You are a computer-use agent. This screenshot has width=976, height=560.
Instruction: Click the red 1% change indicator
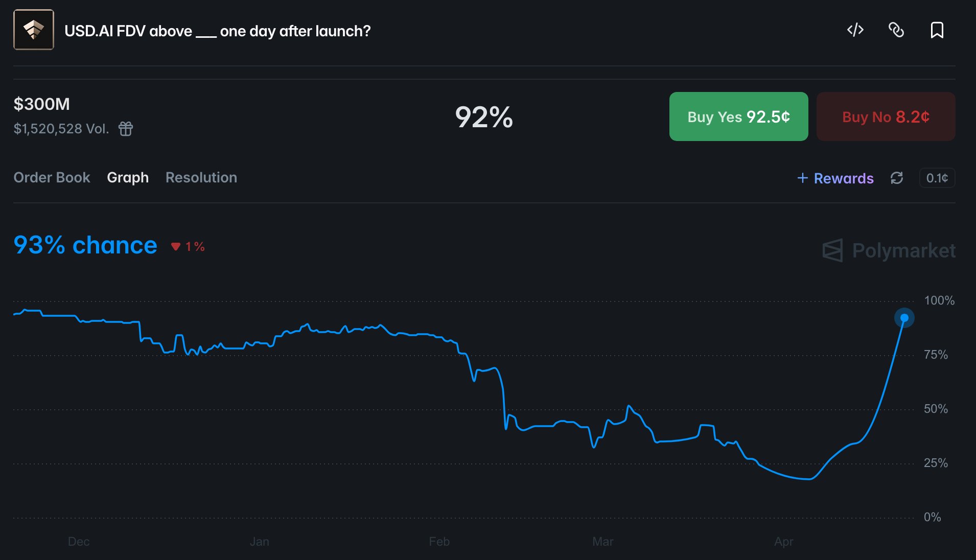[188, 247]
